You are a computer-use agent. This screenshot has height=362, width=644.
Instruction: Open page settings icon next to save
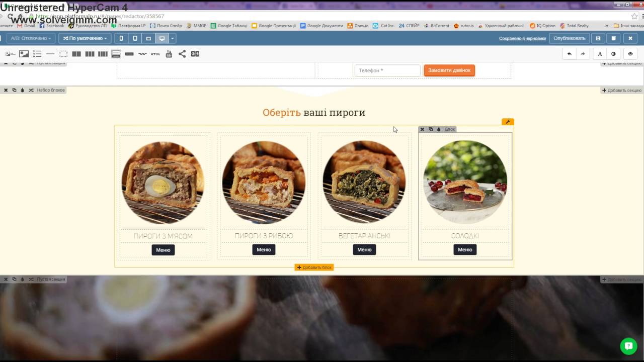613,38
